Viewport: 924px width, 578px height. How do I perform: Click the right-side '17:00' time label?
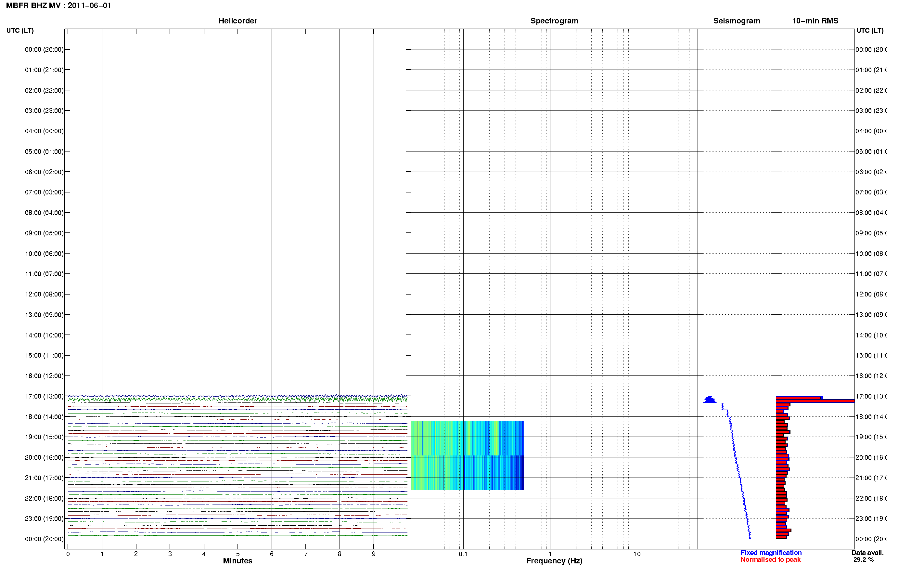click(x=871, y=396)
